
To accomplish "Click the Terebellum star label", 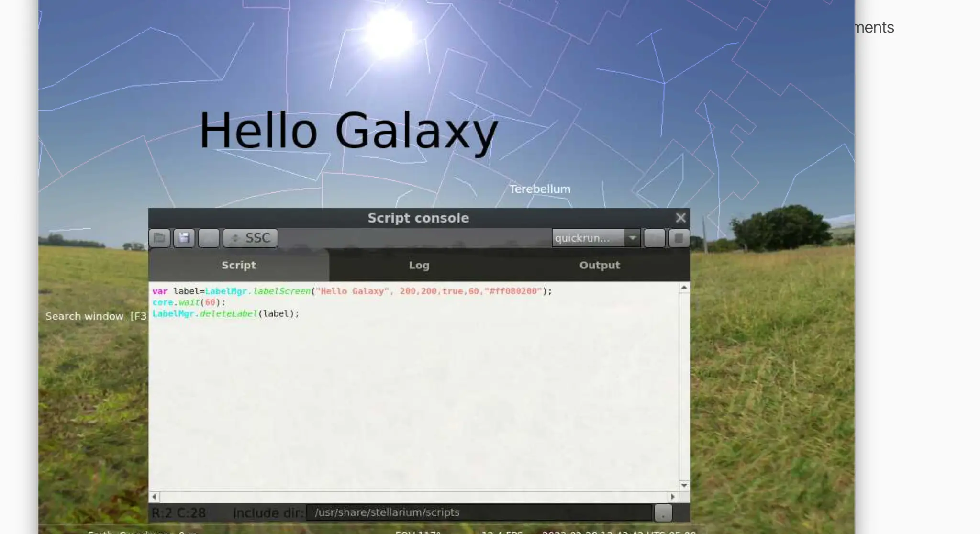I will click(538, 189).
